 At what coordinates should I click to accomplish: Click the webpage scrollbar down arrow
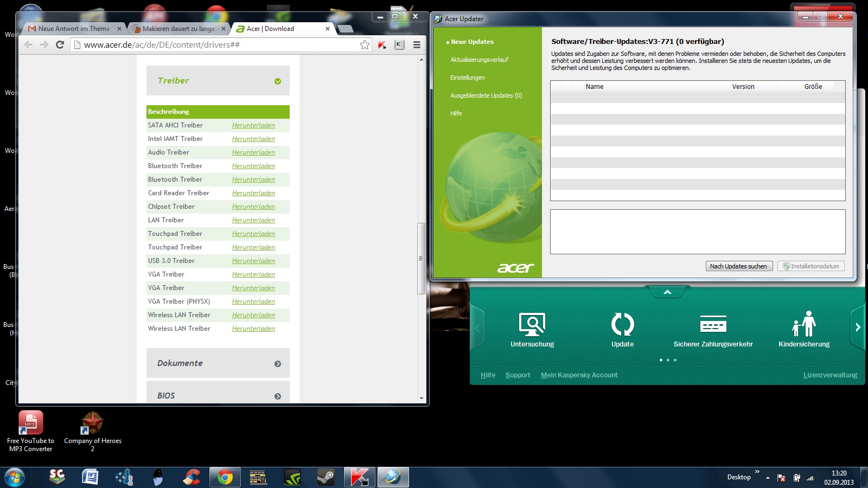(x=422, y=398)
